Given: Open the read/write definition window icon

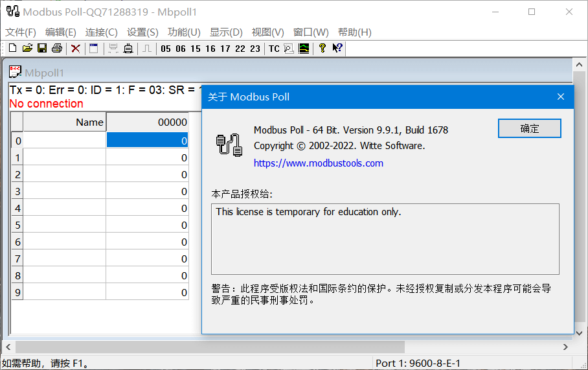Looking at the screenshot, I should 94,49.
